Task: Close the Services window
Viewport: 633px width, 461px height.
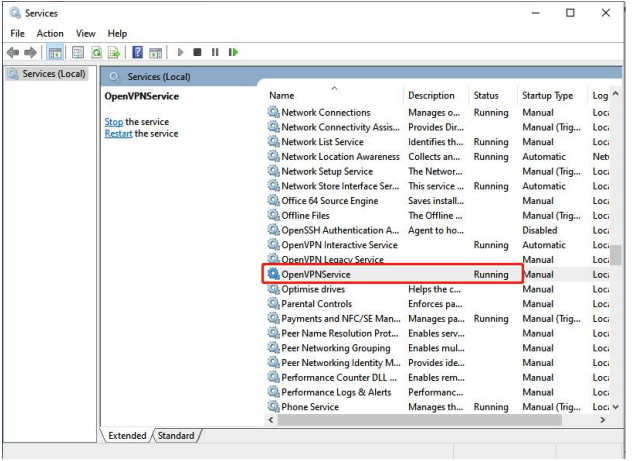Action: pos(606,13)
